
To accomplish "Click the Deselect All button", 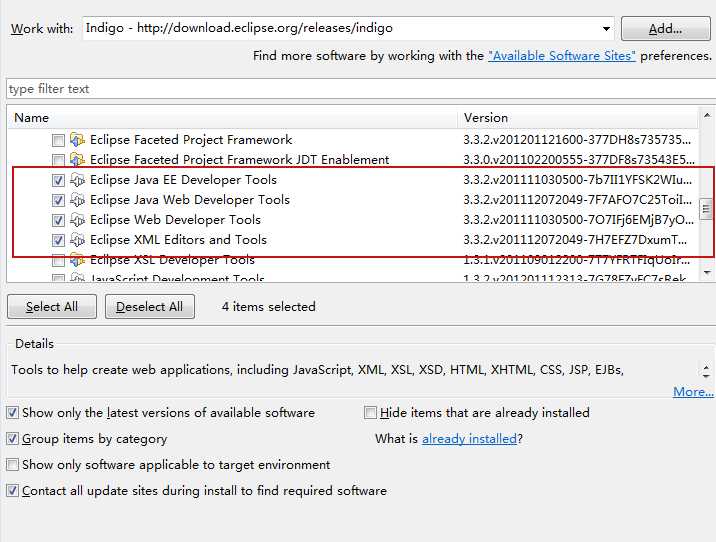I will [150, 306].
